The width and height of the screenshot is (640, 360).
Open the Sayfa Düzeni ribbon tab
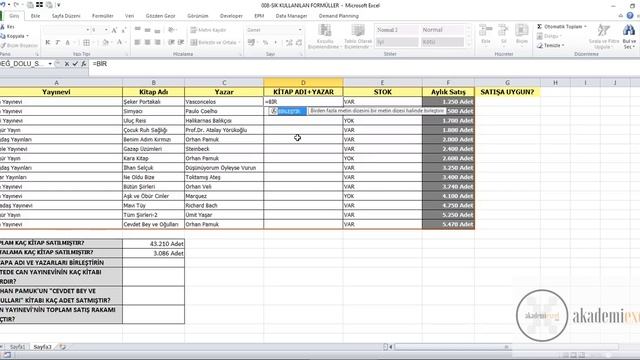(x=66, y=16)
